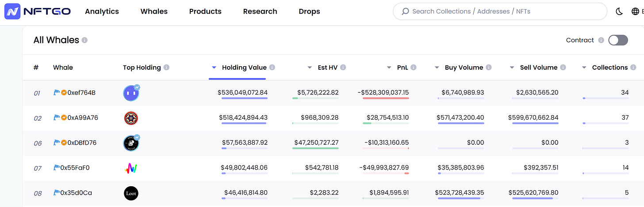Toggle the Contract switch

(x=618, y=40)
